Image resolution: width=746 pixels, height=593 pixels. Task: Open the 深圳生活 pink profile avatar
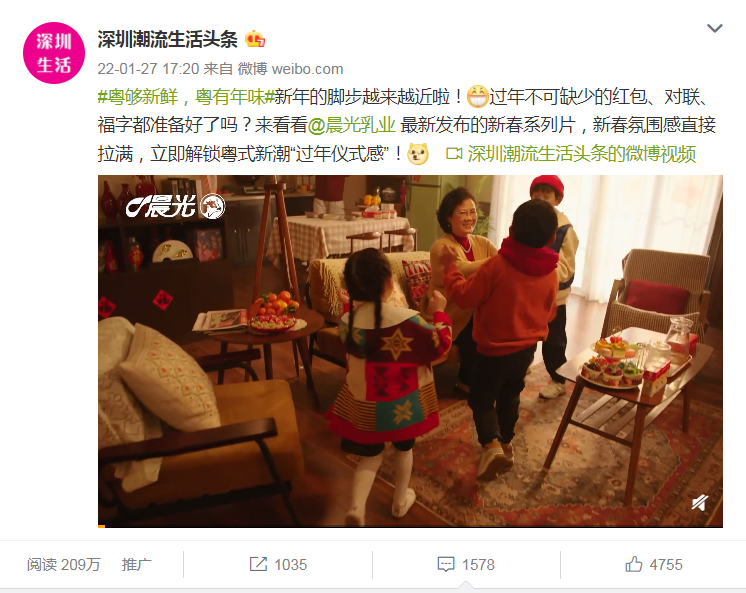[x=54, y=53]
